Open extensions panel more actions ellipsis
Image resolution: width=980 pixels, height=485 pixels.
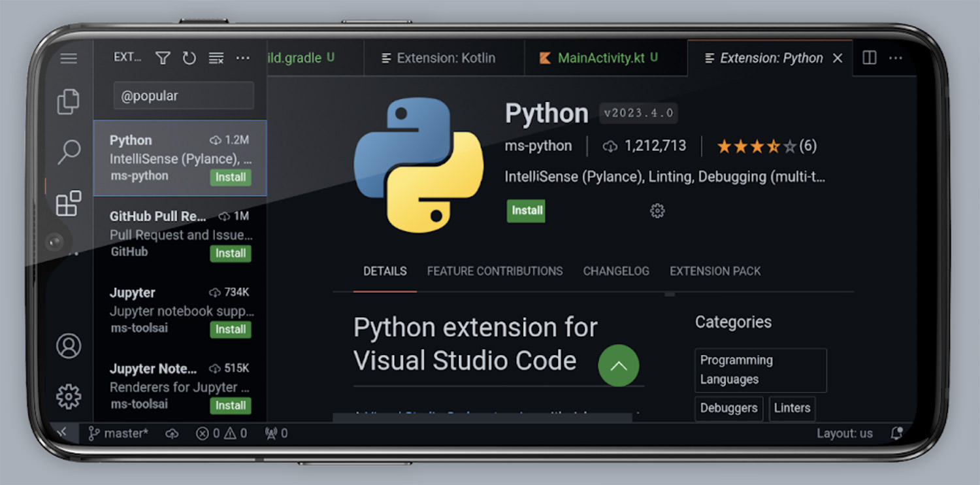(x=243, y=58)
